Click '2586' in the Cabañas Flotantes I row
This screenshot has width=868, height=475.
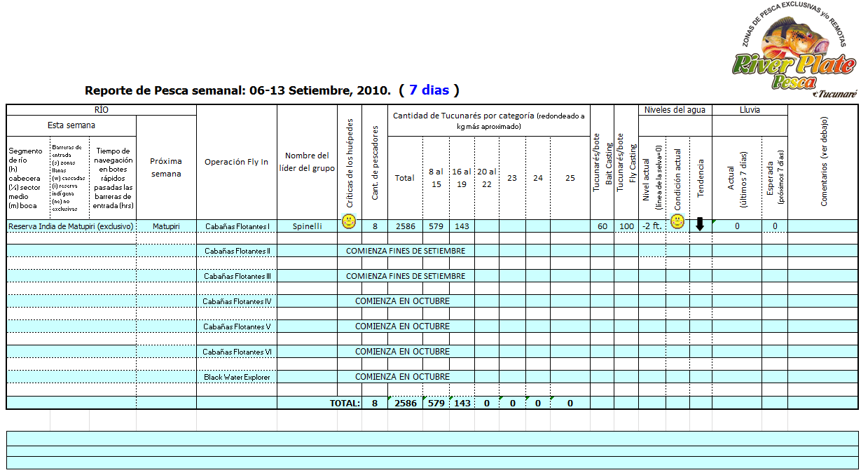(405, 226)
